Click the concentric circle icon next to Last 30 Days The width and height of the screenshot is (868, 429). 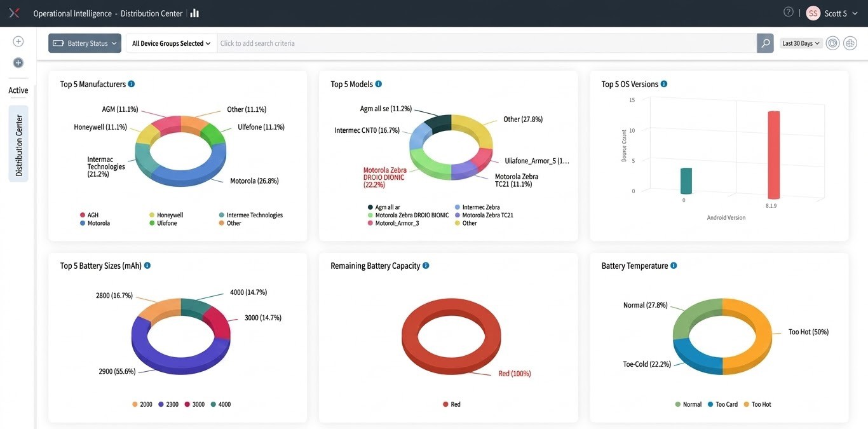pyautogui.click(x=832, y=43)
